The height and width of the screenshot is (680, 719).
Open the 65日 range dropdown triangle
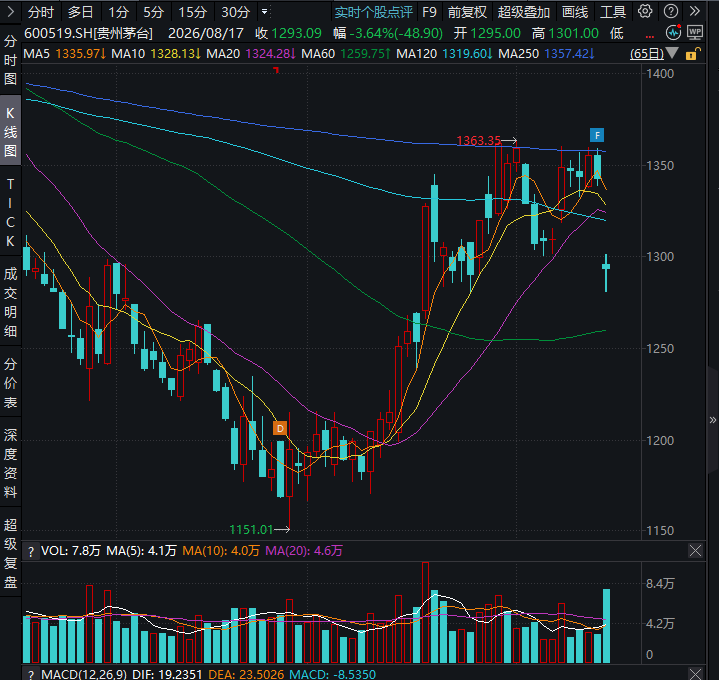tap(672, 53)
